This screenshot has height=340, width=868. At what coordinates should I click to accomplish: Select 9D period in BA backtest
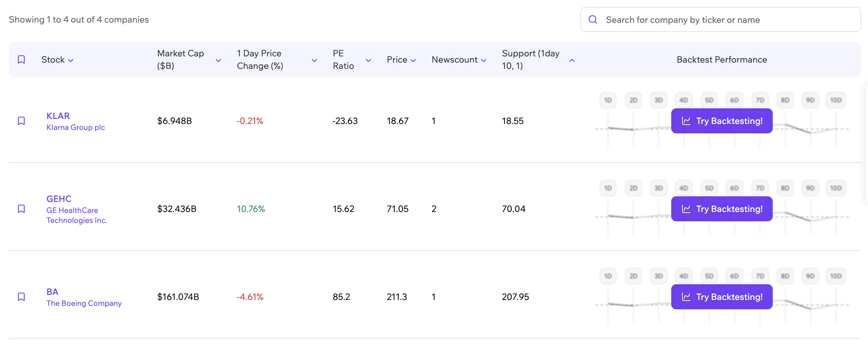point(810,276)
